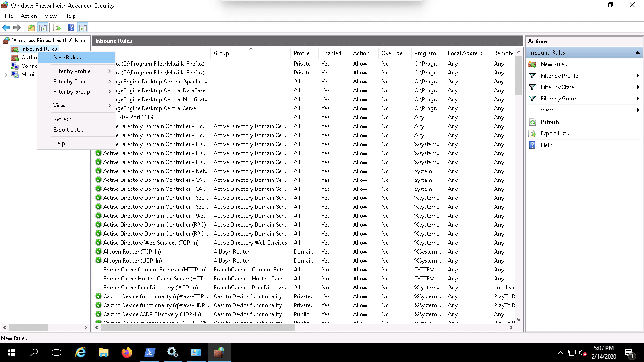The height and width of the screenshot is (362, 644).
Task: Choose Refresh in the context menu
Action: pos(76,119)
